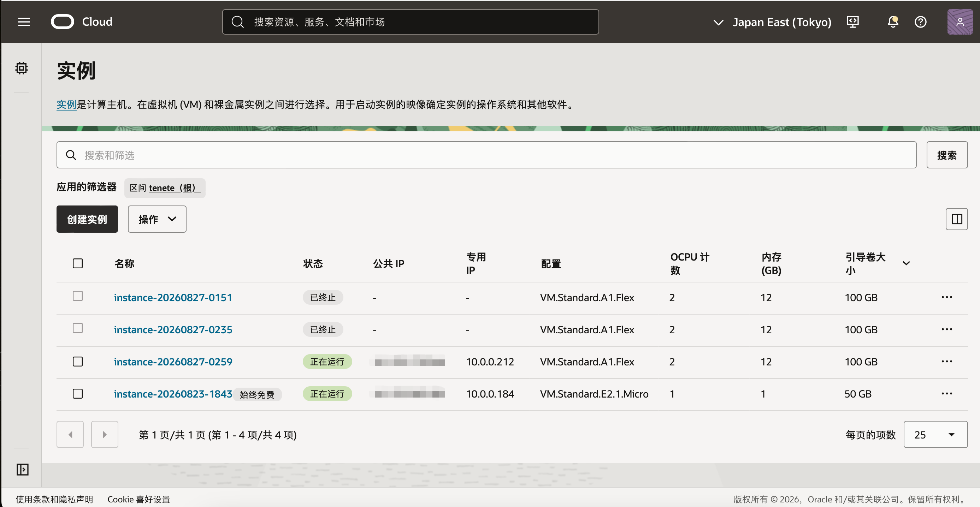
Task: Click 已终止 status of instance-20260827-0235
Action: pyautogui.click(x=323, y=329)
